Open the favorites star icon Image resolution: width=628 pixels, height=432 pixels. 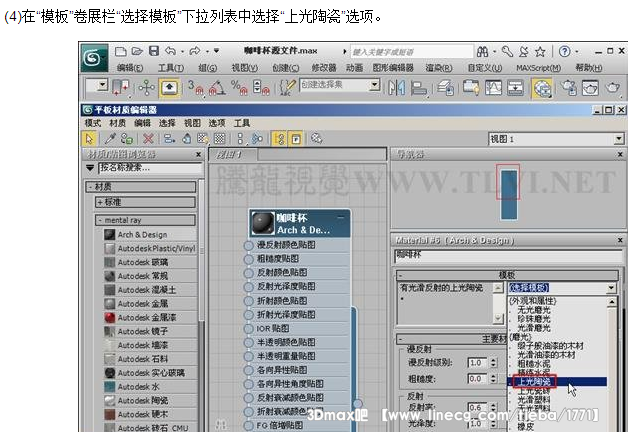coord(540,51)
